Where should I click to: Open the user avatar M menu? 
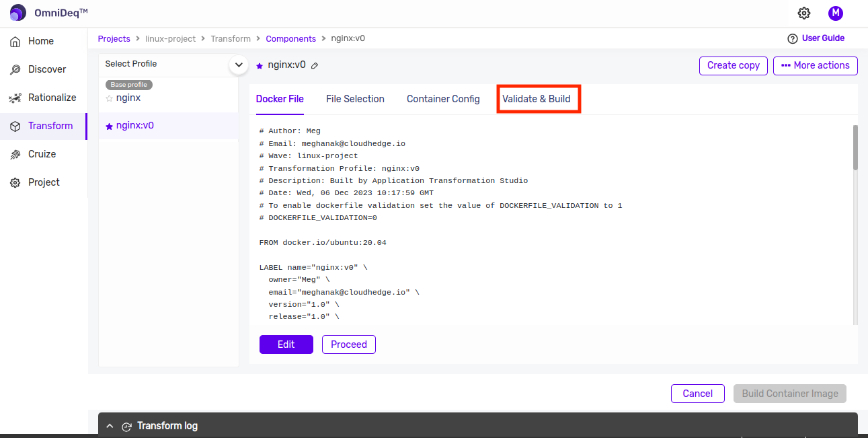click(835, 13)
